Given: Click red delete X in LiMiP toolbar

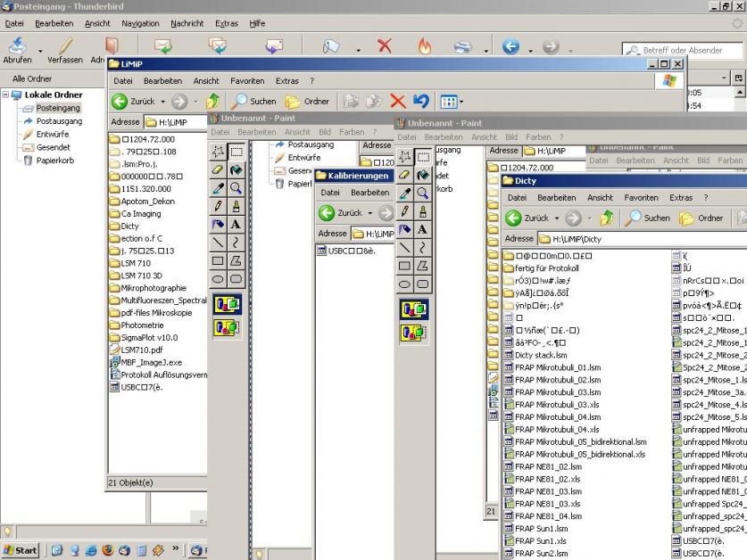Looking at the screenshot, I should (x=398, y=101).
